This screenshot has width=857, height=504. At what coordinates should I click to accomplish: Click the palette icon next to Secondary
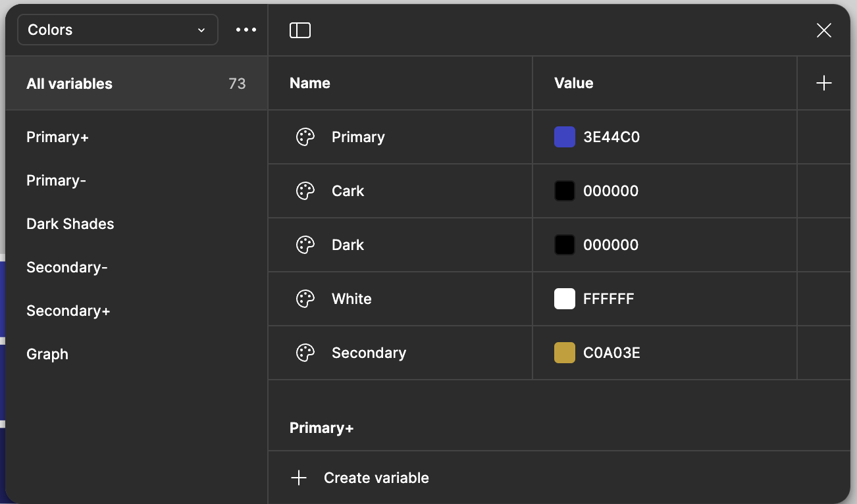[305, 353]
